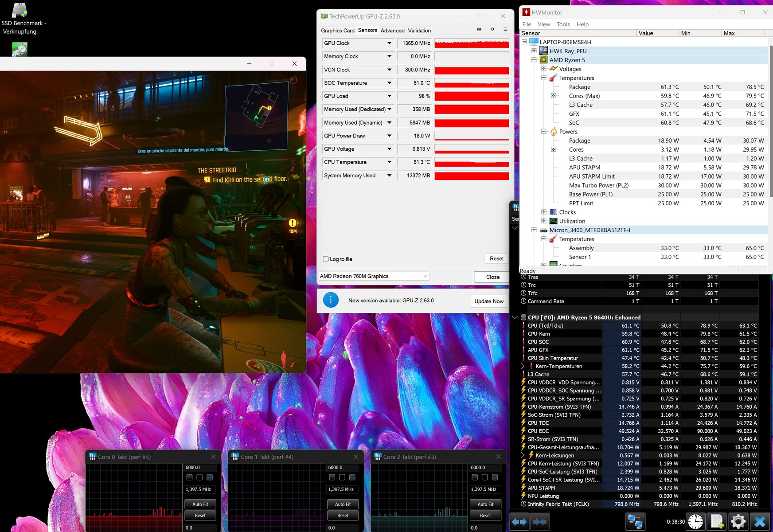This screenshot has height=532, width=773.
Task: Collapse the Powers node in HWMonitor
Action: point(544,132)
